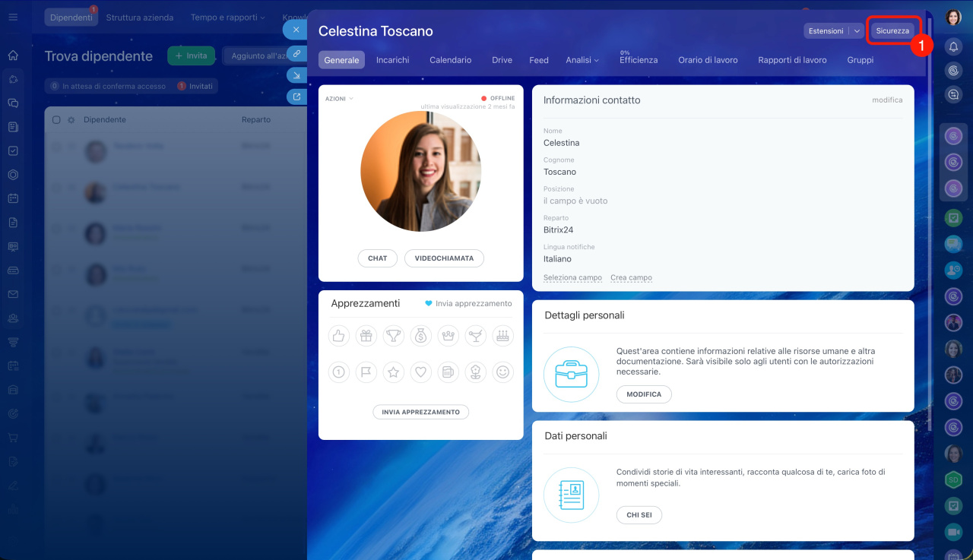The width and height of the screenshot is (973, 560).
Task: Open the Azioni dropdown on the profile photo card
Action: tap(339, 99)
